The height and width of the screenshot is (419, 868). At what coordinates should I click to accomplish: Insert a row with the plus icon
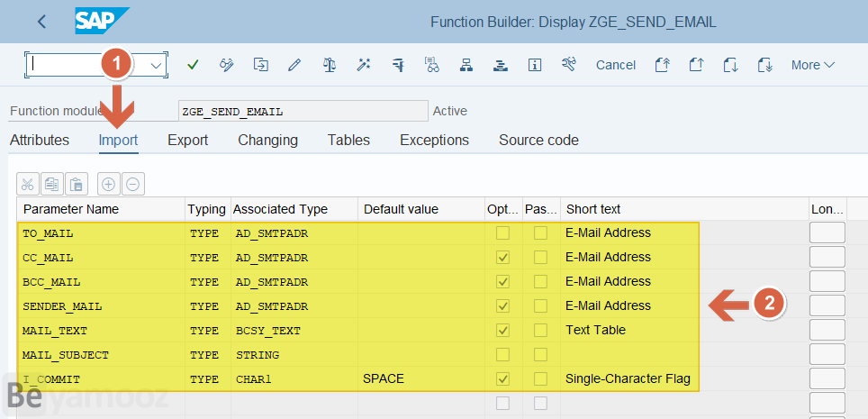pos(108,184)
